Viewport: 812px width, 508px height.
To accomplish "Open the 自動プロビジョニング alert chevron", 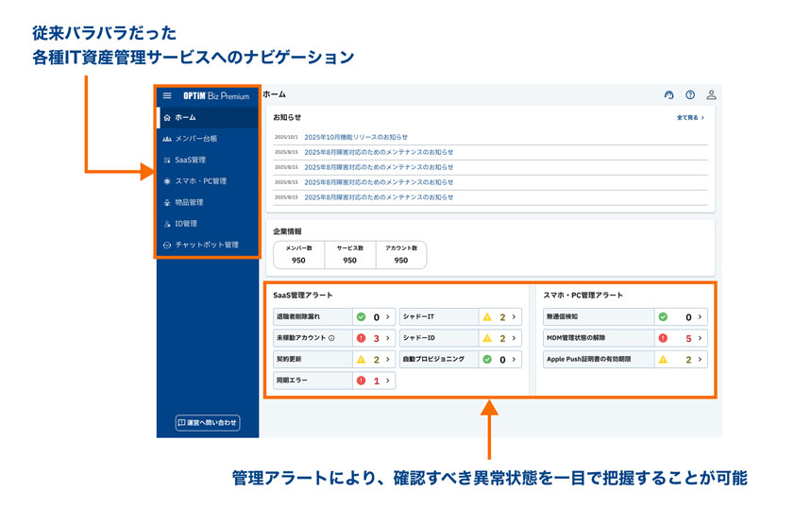I will [x=514, y=360].
